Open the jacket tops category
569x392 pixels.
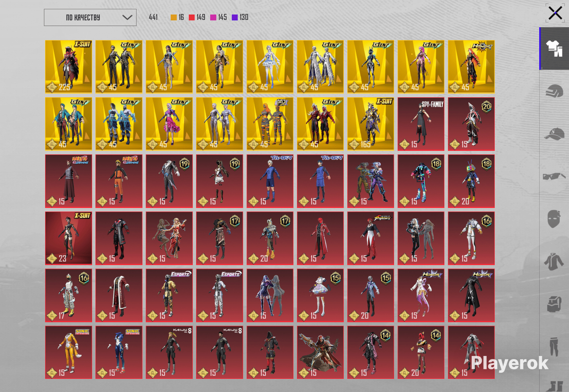[x=554, y=261]
